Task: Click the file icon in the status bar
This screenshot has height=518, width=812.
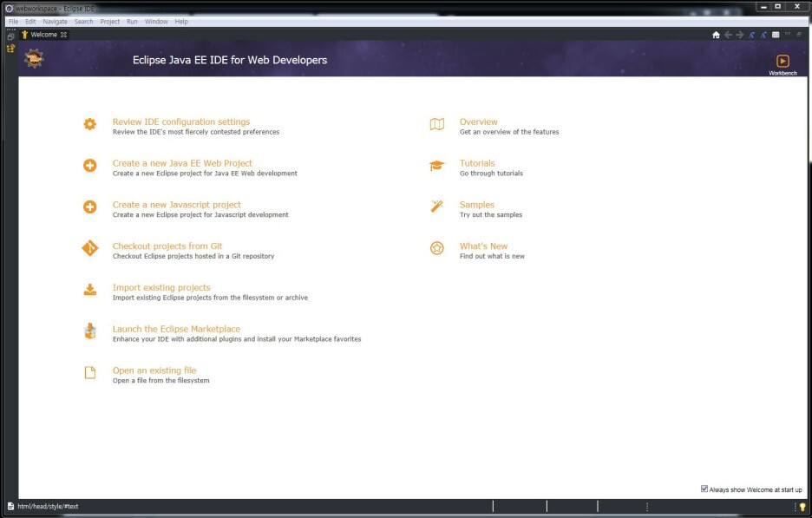Action: (x=10, y=506)
